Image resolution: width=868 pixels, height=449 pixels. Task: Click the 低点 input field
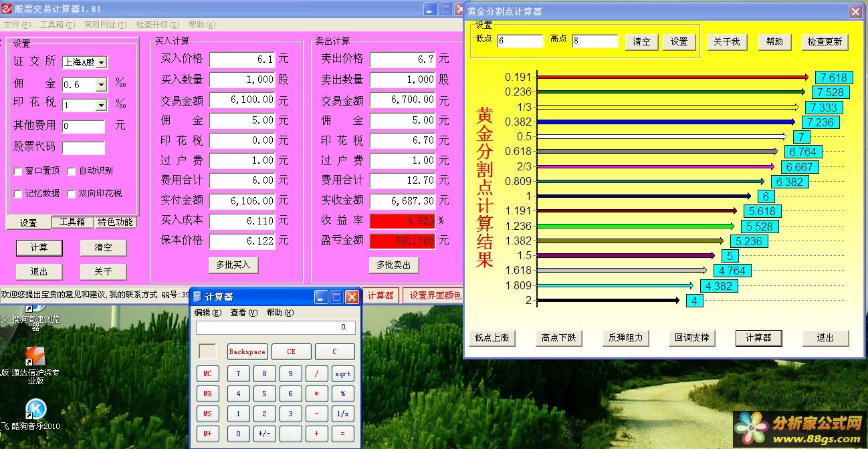tap(520, 41)
